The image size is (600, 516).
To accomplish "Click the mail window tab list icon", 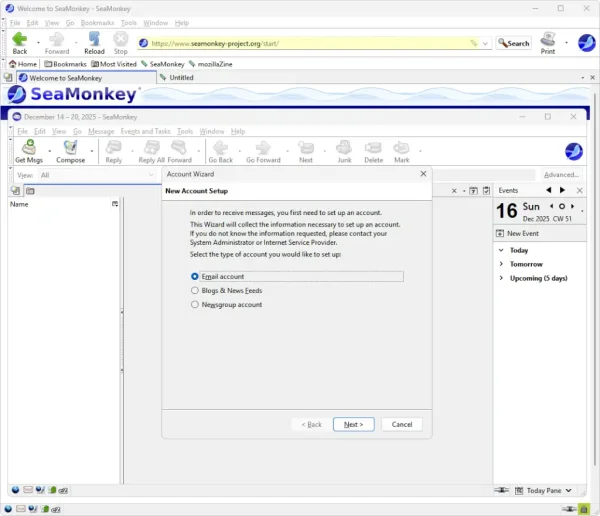I will 15,190.
